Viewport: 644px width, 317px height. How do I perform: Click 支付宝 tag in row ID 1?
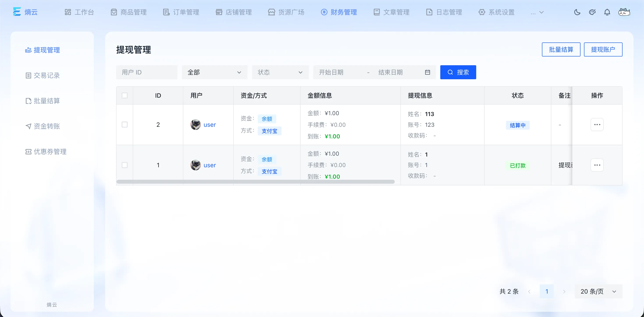(x=269, y=171)
